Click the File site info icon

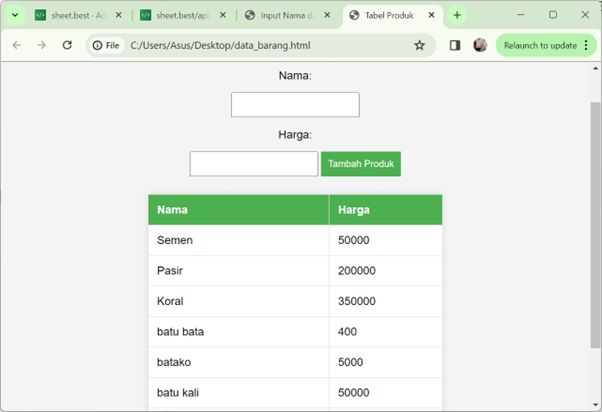[x=106, y=45]
